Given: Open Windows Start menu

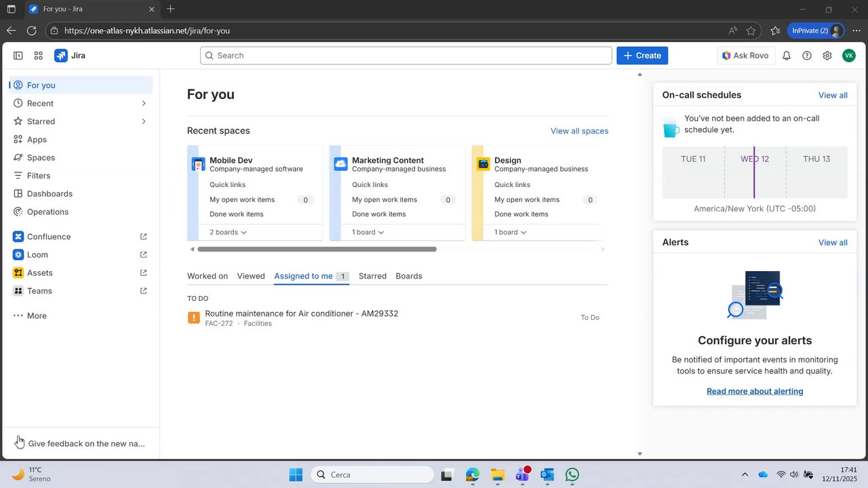Looking at the screenshot, I should click(296, 474).
